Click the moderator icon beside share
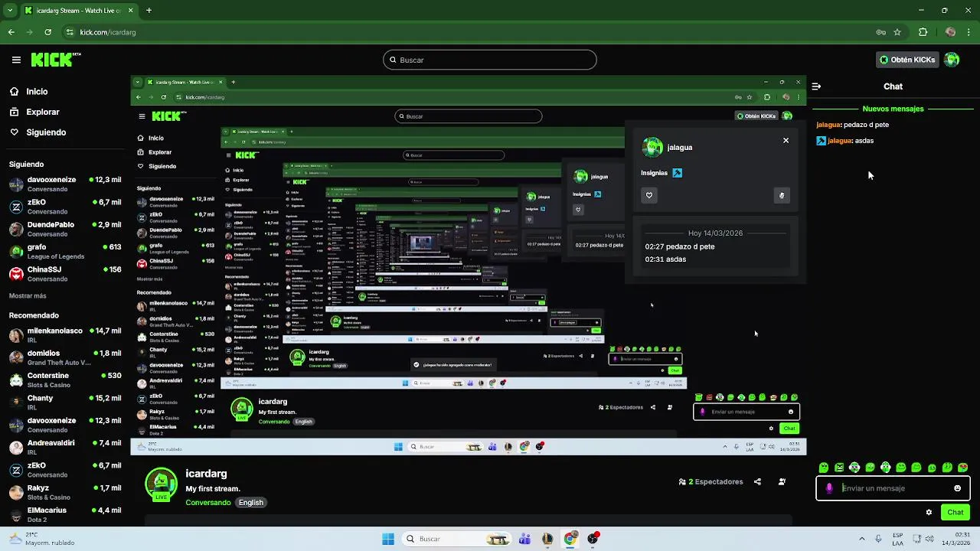The height and width of the screenshot is (551, 980). 782,482
